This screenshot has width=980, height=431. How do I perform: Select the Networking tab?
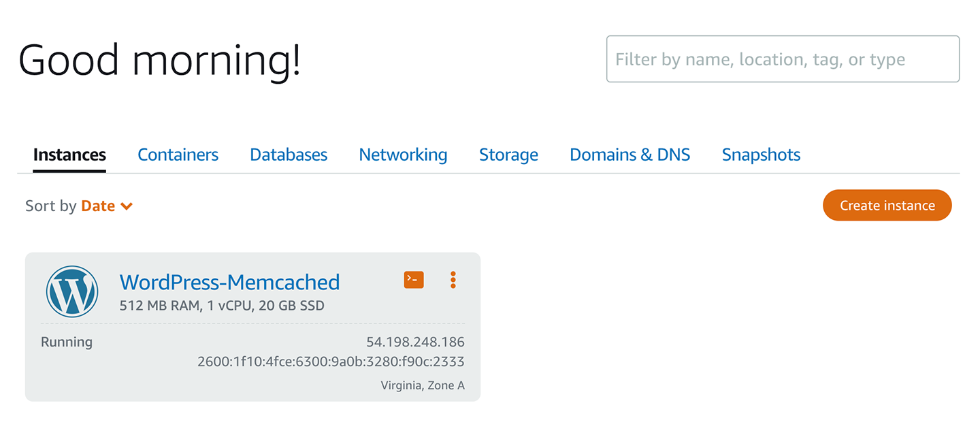pyautogui.click(x=403, y=155)
